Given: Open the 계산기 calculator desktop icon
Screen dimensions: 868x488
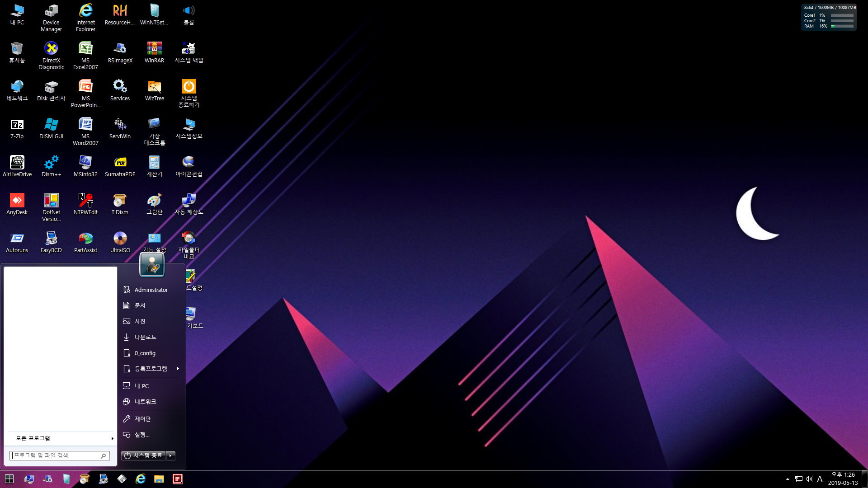Looking at the screenshot, I should point(154,166).
